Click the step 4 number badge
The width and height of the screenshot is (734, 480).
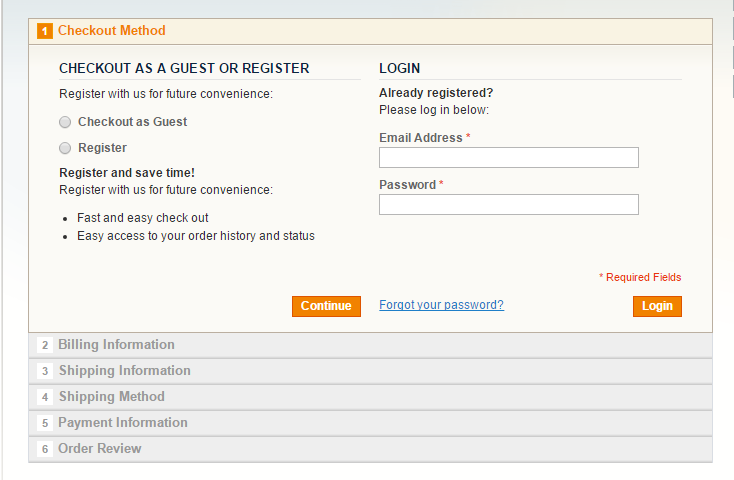click(x=45, y=397)
